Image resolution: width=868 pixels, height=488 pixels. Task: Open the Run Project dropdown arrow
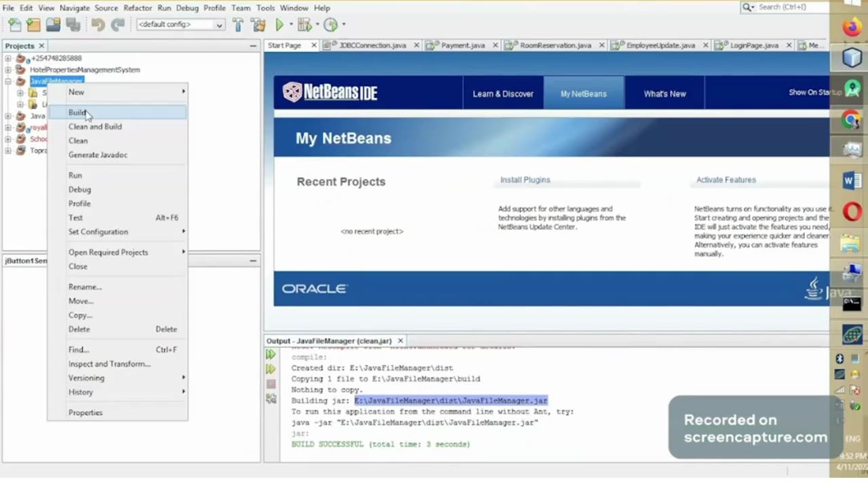pyautogui.click(x=291, y=25)
